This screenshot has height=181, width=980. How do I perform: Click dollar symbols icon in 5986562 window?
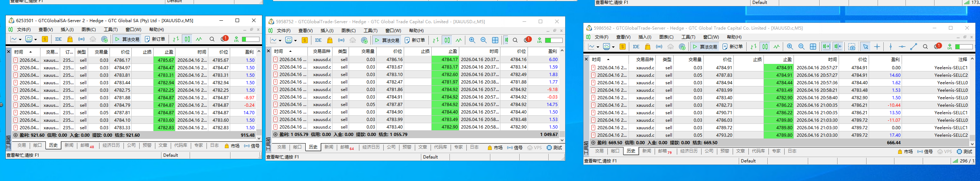[x=622, y=47]
